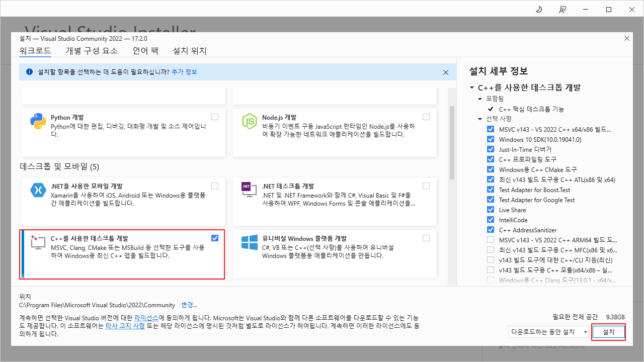Click the Python development workload icon
Image resolution: width=644 pixels, height=362 pixels.
[x=38, y=122]
